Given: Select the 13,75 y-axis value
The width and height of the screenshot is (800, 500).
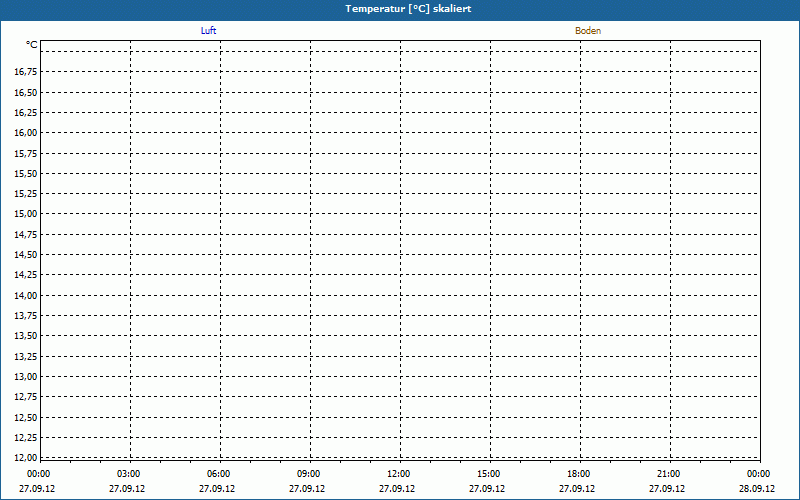Looking at the screenshot, I should (26, 316).
